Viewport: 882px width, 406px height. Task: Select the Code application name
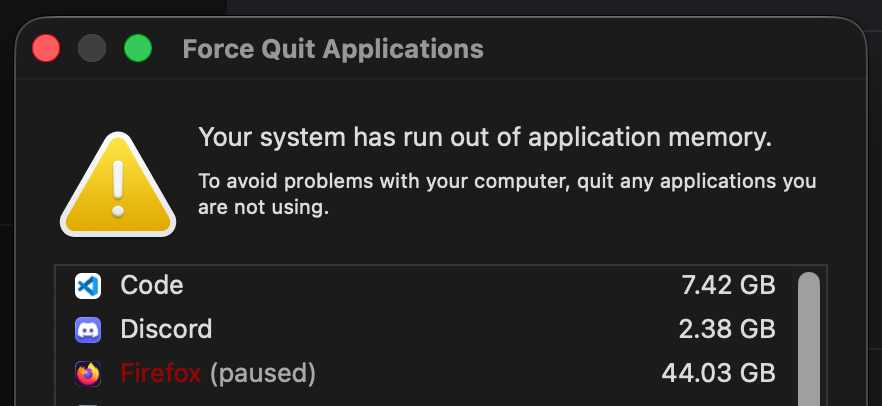pyautogui.click(x=152, y=286)
